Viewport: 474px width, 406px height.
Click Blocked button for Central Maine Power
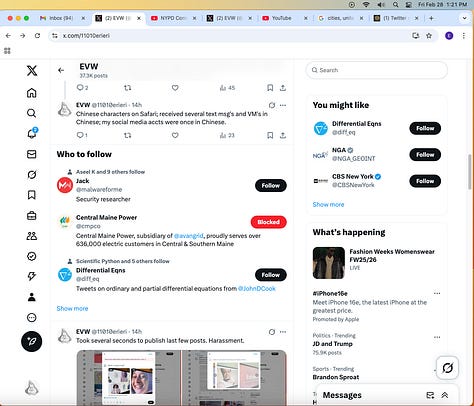pyautogui.click(x=268, y=222)
